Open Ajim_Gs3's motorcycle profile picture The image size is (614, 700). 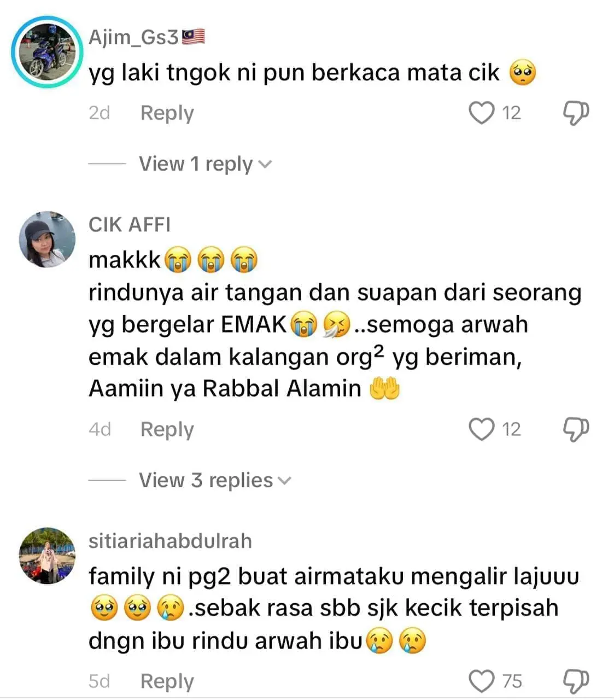click(x=47, y=52)
